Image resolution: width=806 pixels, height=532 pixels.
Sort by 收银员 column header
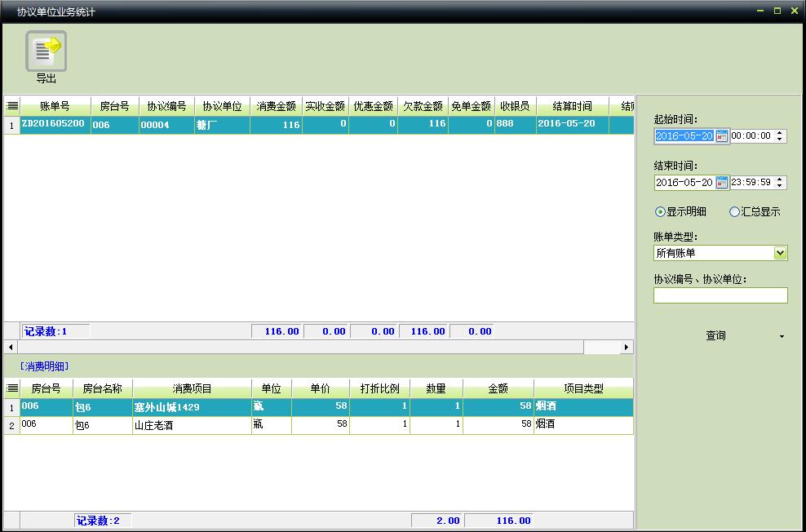[515, 106]
